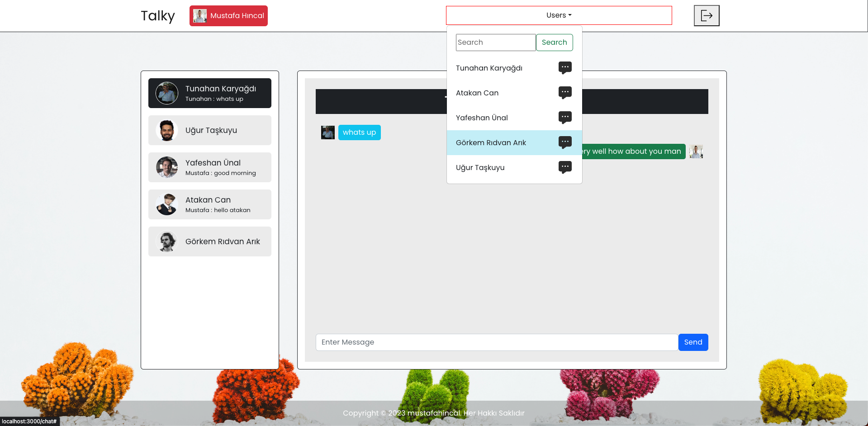The width and height of the screenshot is (868, 426).
Task: Click sender avatar beside "whats up" message
Action: pyautogui.click(x=328, y=133)
